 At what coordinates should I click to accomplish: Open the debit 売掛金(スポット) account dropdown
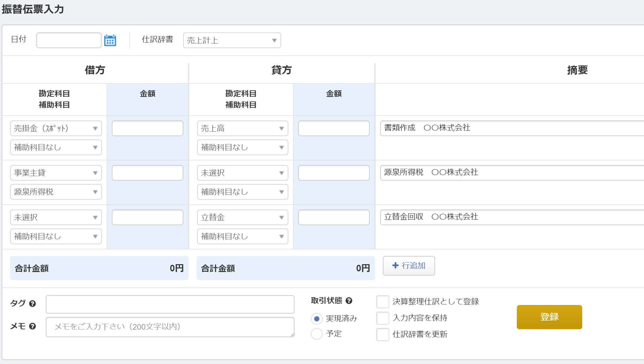pos(56,128)
